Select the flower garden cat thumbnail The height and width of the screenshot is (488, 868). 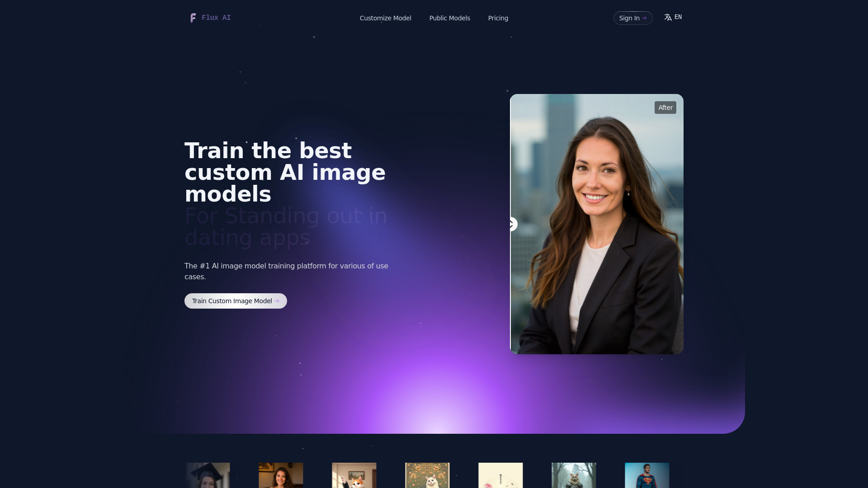pyautogui.click(x=427, y=475)
